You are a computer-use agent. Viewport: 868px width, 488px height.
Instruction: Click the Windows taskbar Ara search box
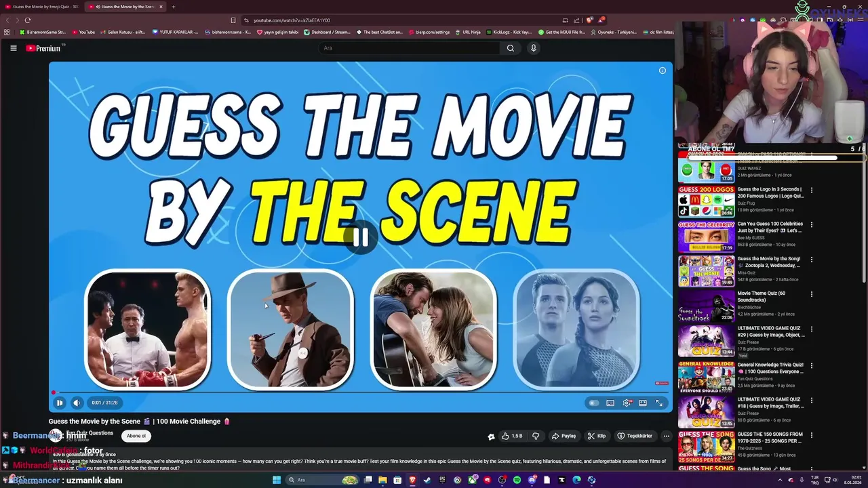coord(322,480)
